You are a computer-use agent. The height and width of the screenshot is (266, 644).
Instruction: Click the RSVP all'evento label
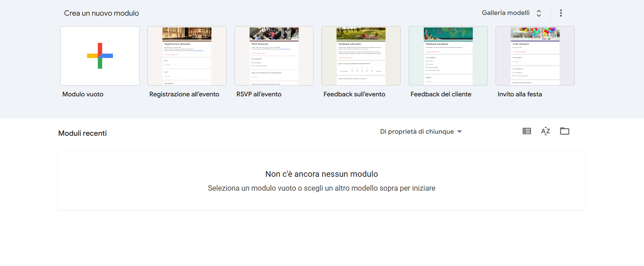(x=259, y=94)
